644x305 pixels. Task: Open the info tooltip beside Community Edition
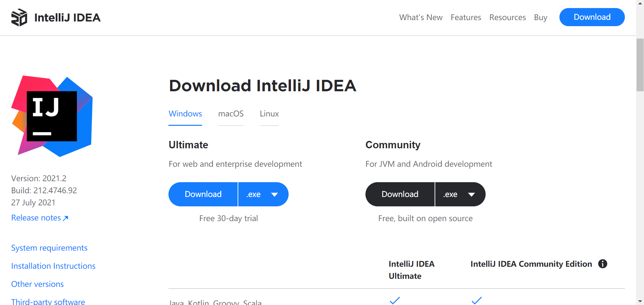tap(603, 264)
